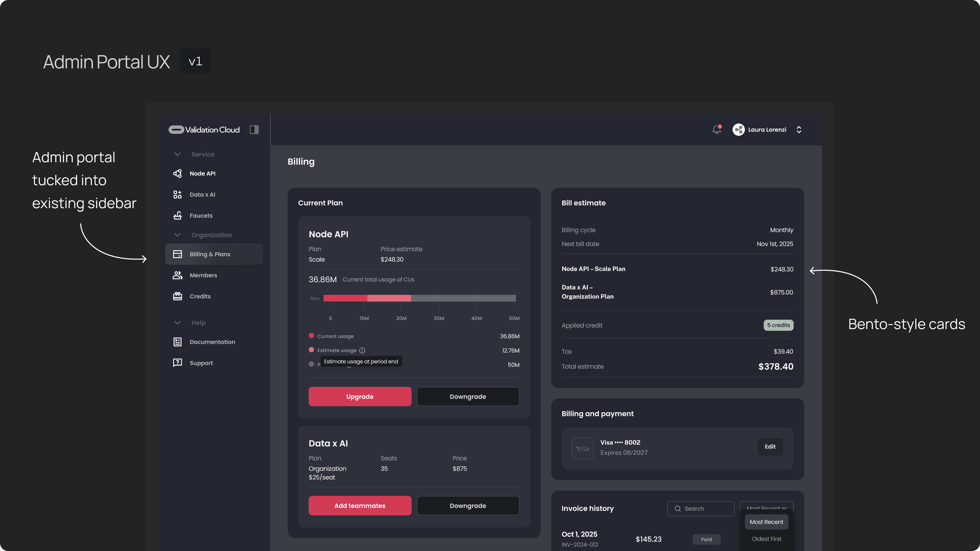This screenshot has height=551, width=980.
Task: Click the invoice Search field
Action: (701, 508)
